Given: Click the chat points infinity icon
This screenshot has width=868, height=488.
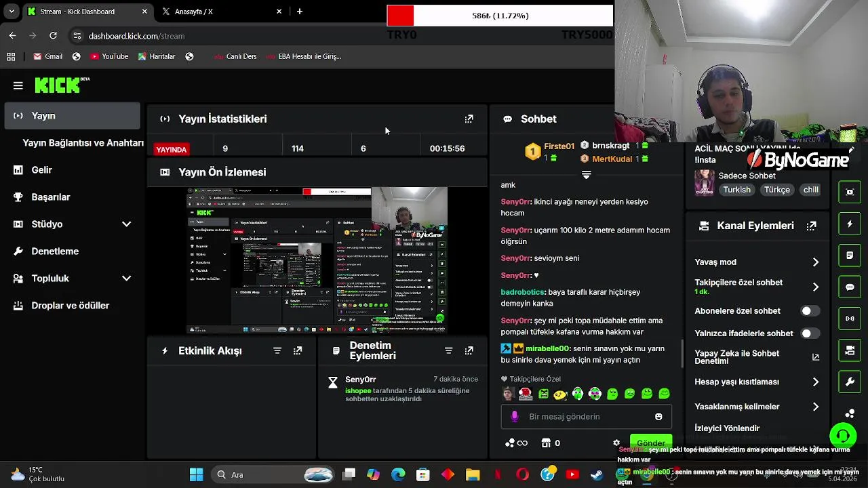Looking at the screenshot, I should coord(517,443).
